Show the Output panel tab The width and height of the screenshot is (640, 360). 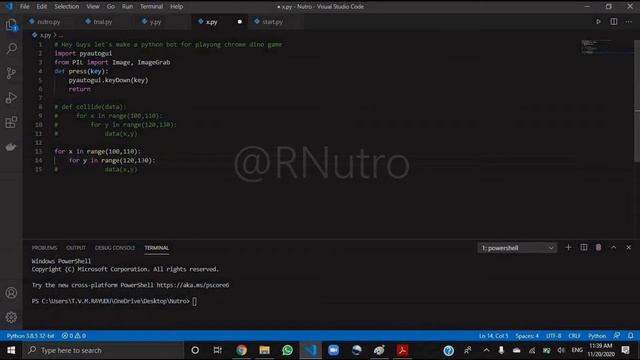(76, 248)
